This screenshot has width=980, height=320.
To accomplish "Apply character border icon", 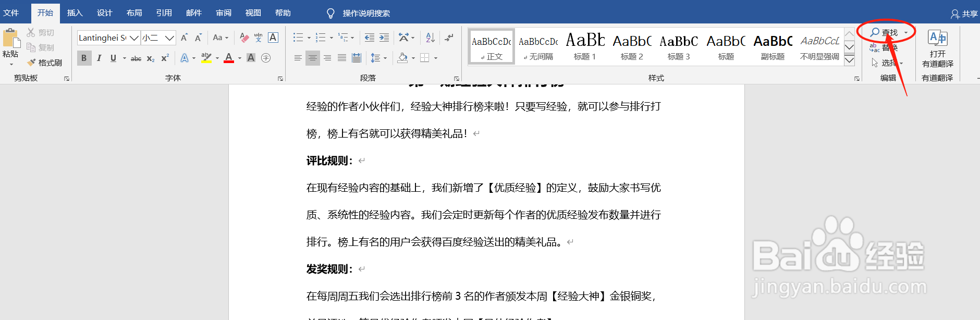I will (273, 38).
